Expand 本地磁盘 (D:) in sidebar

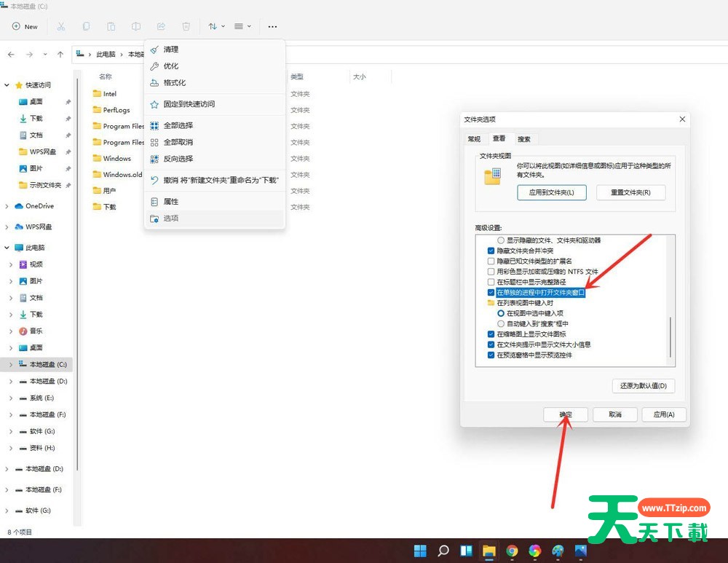pos(10,381)
